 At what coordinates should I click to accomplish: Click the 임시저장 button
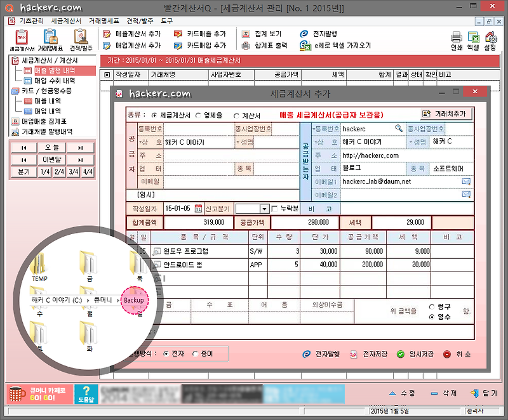point(416,354)
